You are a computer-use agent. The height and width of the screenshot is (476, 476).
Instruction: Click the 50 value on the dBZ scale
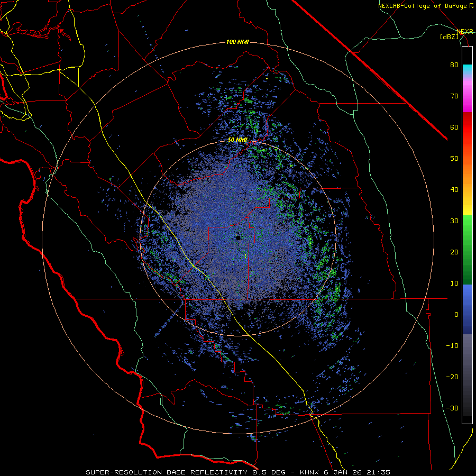(x=454, y=159)
